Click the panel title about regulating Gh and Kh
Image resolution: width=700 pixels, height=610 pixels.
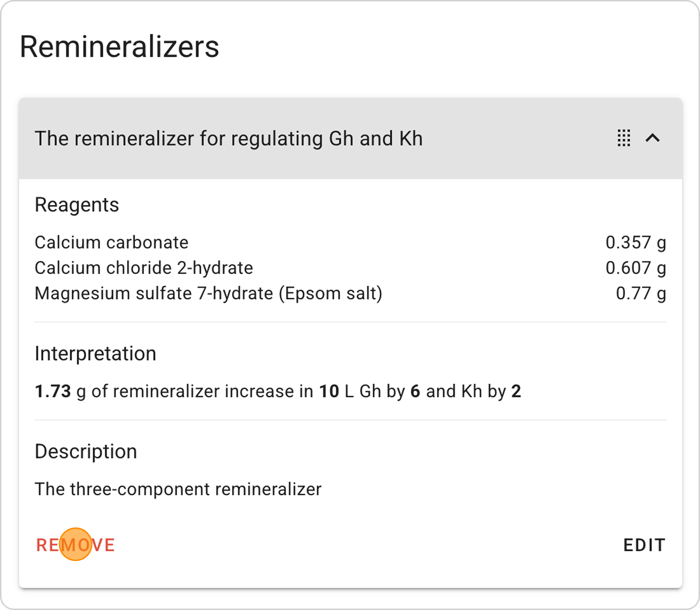click(x=229, y=138)
